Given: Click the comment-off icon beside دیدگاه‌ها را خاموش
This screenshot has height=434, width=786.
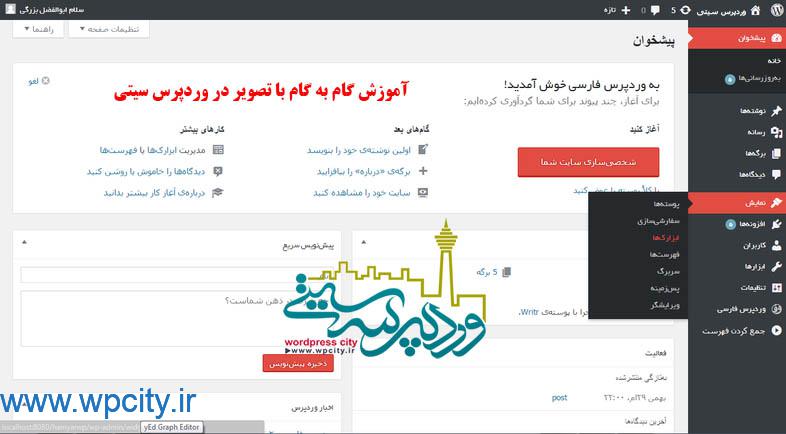Looking at the screenshot, I should pyautogui.click(x=218, y=171).
